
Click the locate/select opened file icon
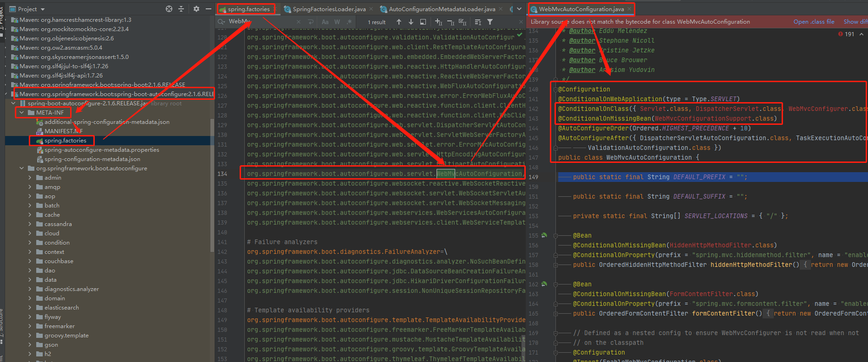pos(169,9)
